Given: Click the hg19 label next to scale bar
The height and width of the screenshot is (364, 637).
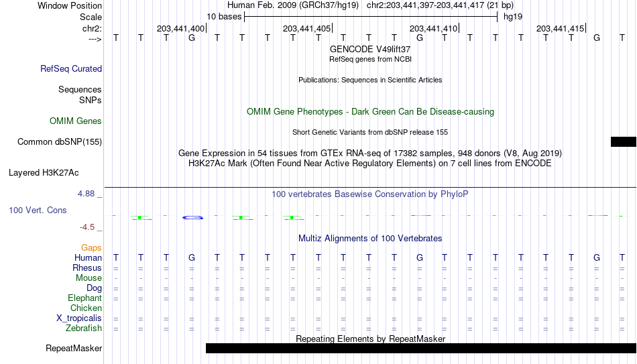Looking at the screenshot, I should tap(513, 17).
